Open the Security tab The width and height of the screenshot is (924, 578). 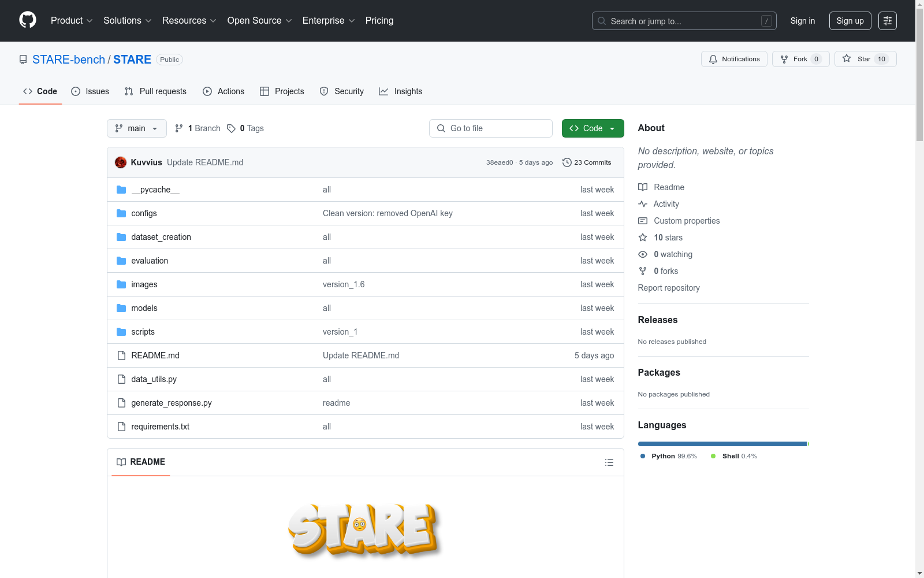342,91
